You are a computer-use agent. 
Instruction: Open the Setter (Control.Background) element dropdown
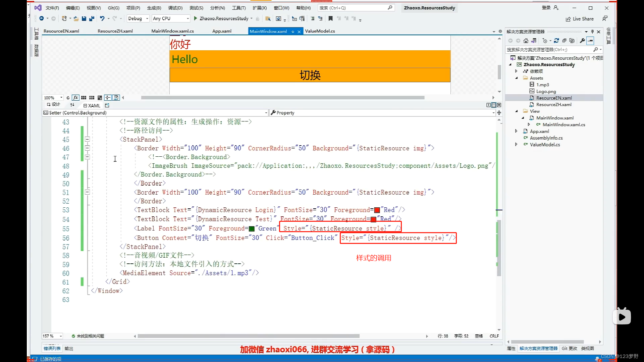(x=155, y=113)
